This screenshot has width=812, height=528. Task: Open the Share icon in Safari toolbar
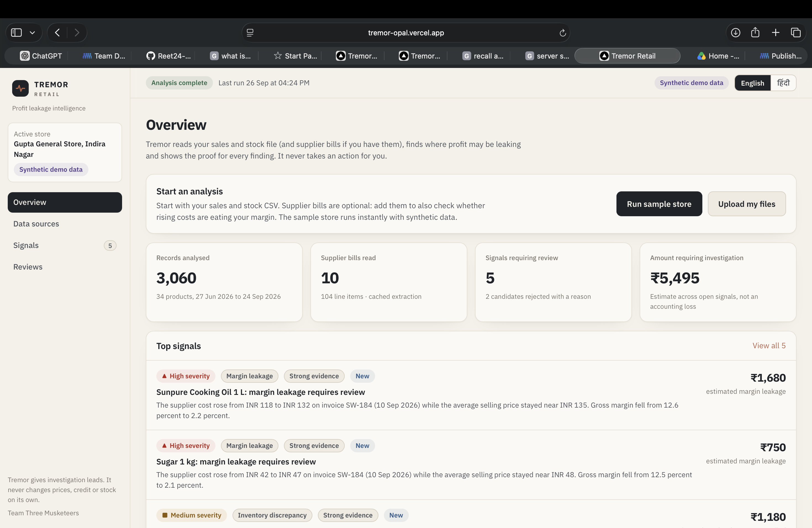(x=755, y=32)
